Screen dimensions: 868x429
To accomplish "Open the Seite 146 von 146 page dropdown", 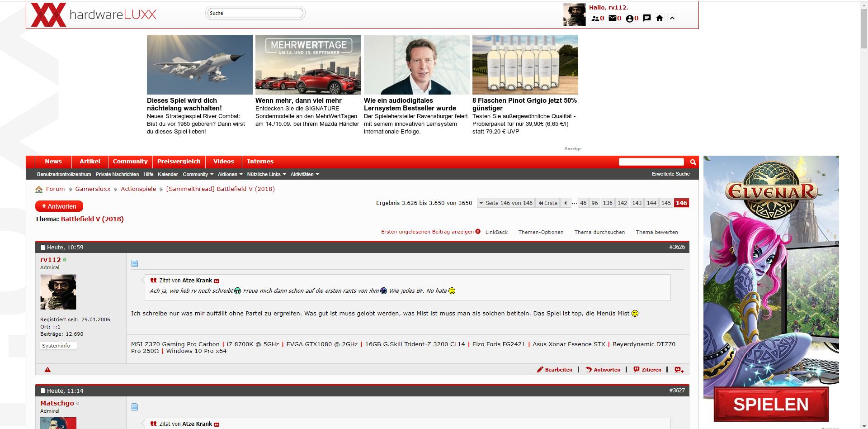I will coord(506,203).
